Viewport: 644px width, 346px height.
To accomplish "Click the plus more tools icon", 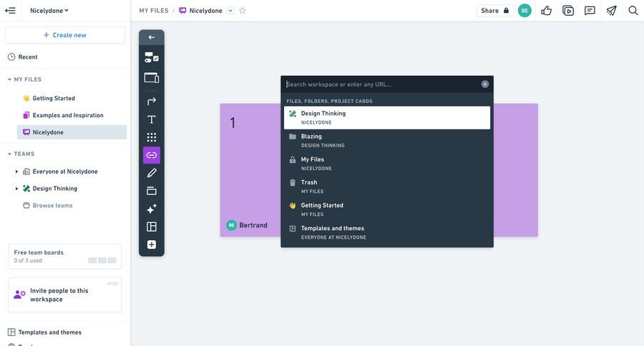I will click(x=152, y=244).
